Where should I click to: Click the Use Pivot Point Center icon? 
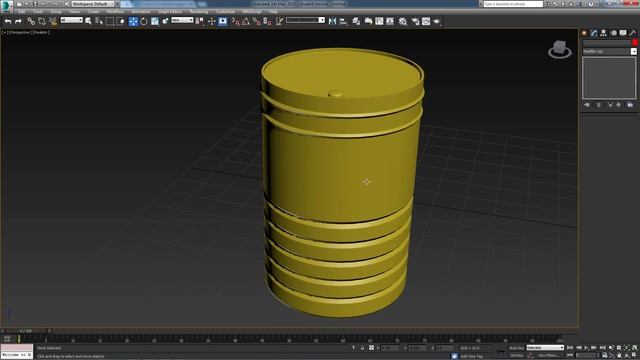pos(200,21)
